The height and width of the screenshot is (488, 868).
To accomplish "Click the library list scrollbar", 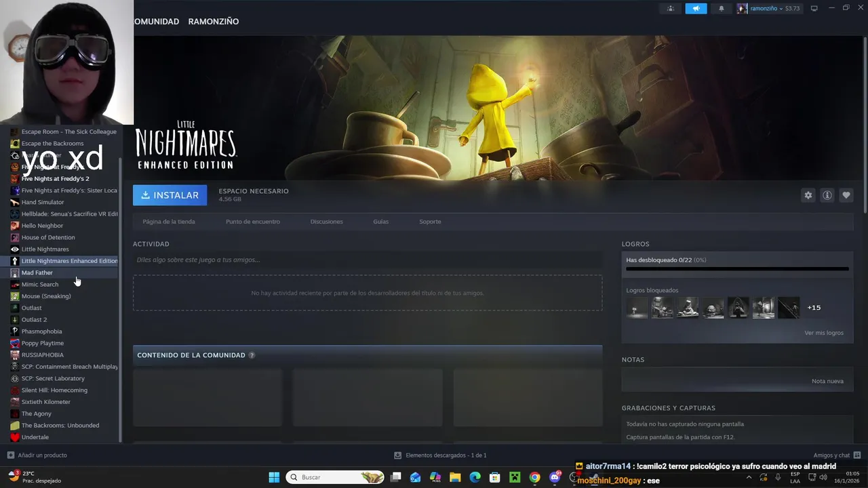I will point(121,298).
